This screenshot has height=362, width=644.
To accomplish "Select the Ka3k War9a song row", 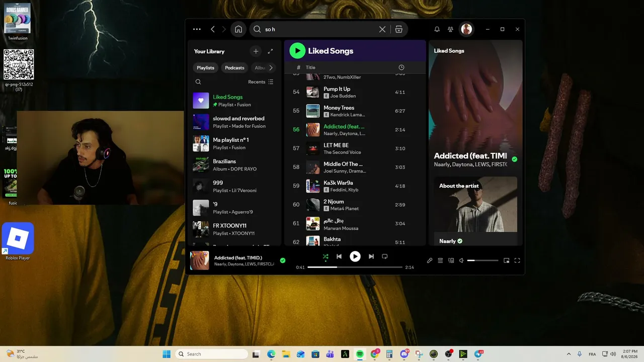I will point(355,186).
